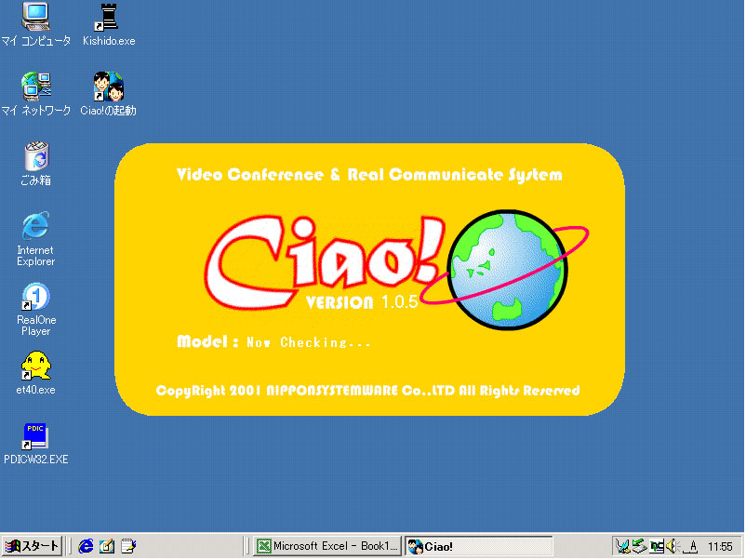The height and width of the screenshot is (560, 746).
Task: Click the RealOne Player desktop shortcut
Action: (x=35, y=297)
